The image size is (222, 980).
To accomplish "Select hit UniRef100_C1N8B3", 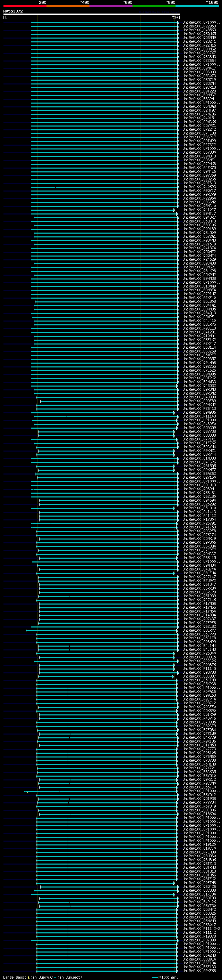I will tap(199, 458).
